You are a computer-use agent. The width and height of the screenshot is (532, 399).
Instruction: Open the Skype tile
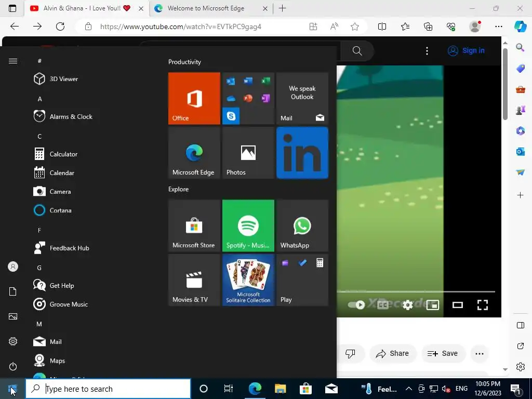[231, 116]
